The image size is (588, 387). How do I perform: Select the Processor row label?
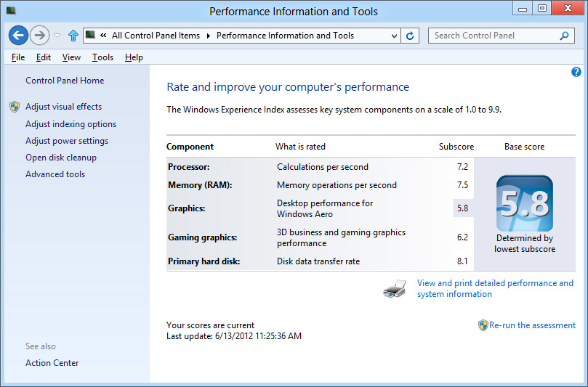[x=189, y=167]
